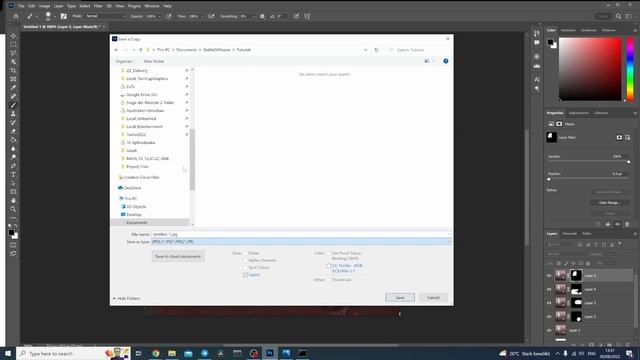Open the File menu
The width and height of the screenshot is (640, 360).
click(21, 6)
